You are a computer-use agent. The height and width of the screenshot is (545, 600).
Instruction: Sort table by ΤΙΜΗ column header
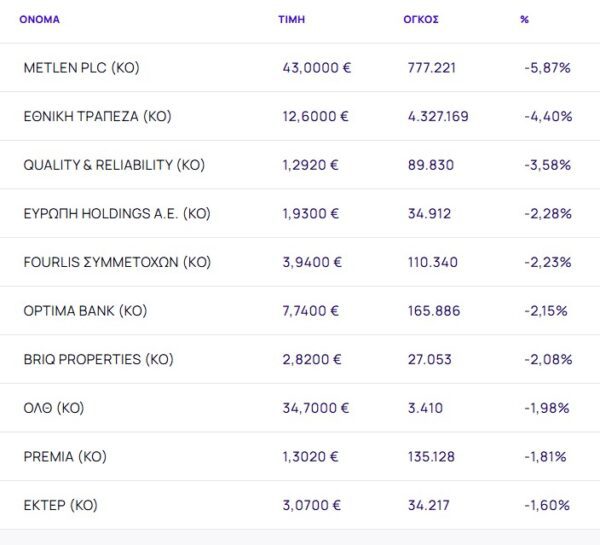(x=292, y=19)
